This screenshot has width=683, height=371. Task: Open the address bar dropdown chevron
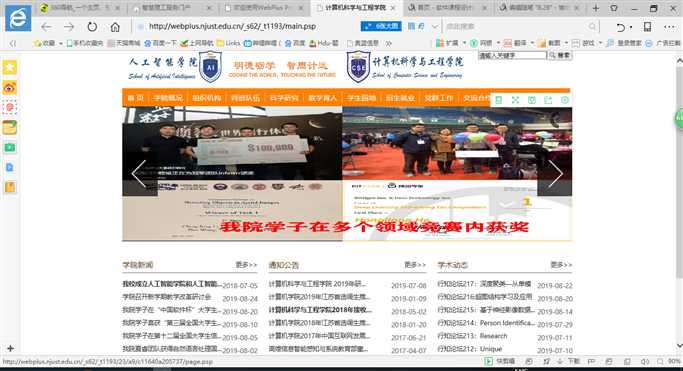pos(434,27)
